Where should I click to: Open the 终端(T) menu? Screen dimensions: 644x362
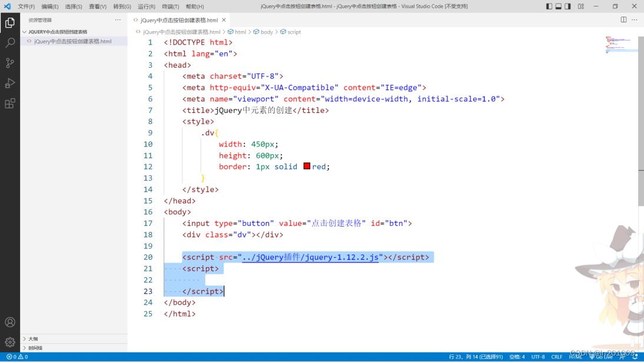pos(171,6)
